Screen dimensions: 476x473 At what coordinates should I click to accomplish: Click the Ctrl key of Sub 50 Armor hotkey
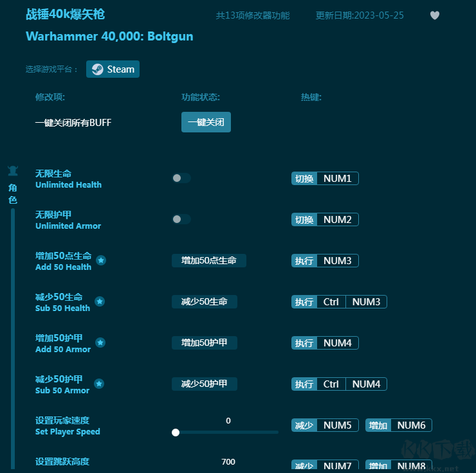[331, 384]
